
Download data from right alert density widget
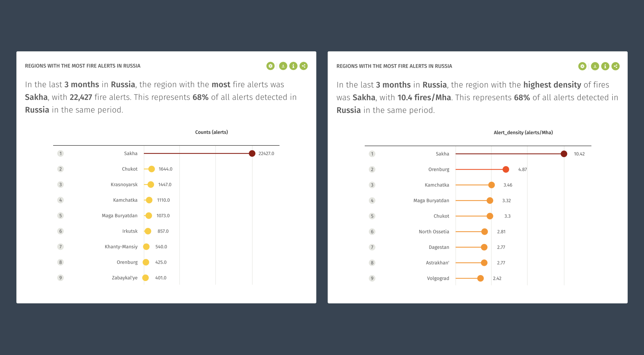point(595,66)
